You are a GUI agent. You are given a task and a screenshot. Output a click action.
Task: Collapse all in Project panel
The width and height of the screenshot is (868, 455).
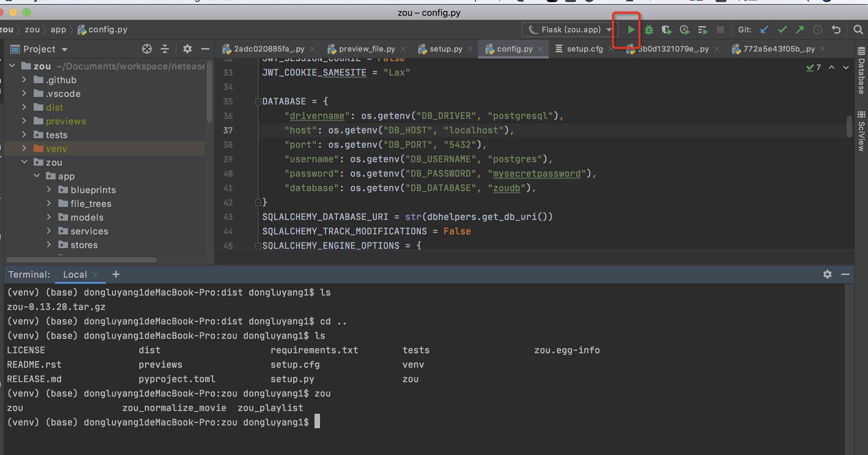pyautogui.click(x=165, y=49)
